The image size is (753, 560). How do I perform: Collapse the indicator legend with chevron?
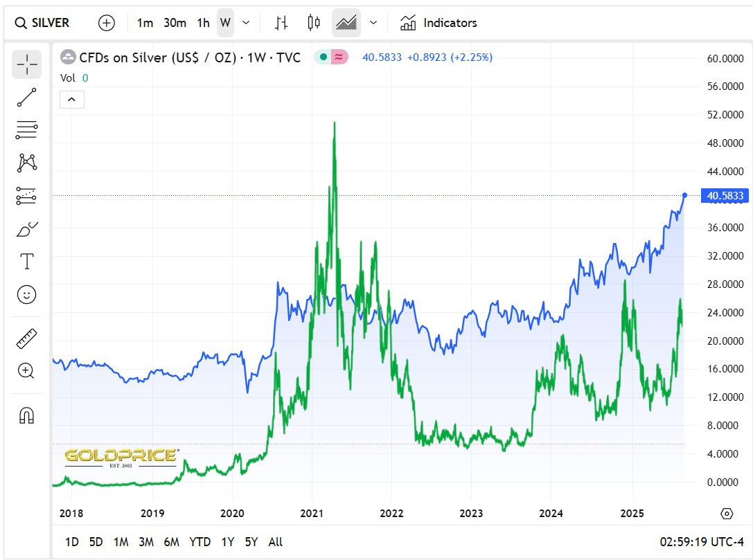[x=72, y=99]
